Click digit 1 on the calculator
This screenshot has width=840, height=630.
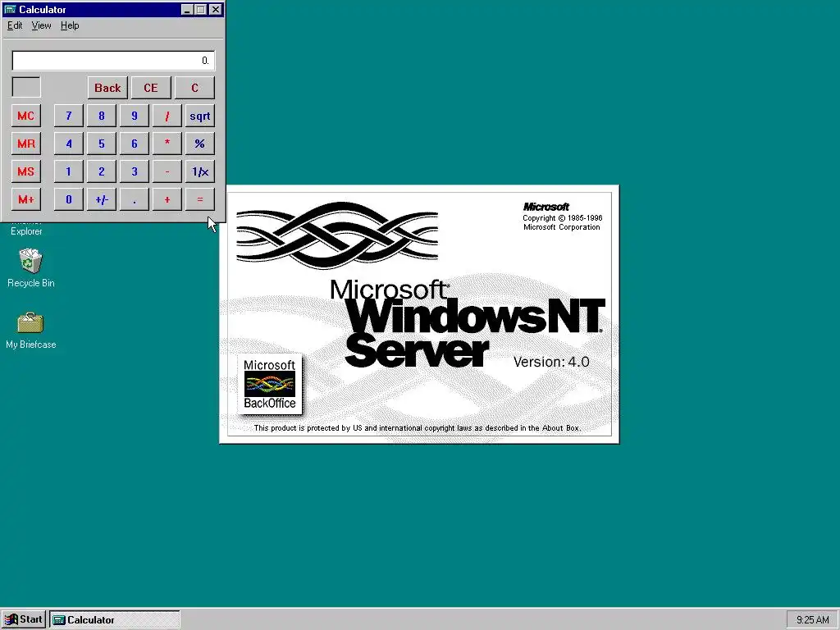coord(69,171)
